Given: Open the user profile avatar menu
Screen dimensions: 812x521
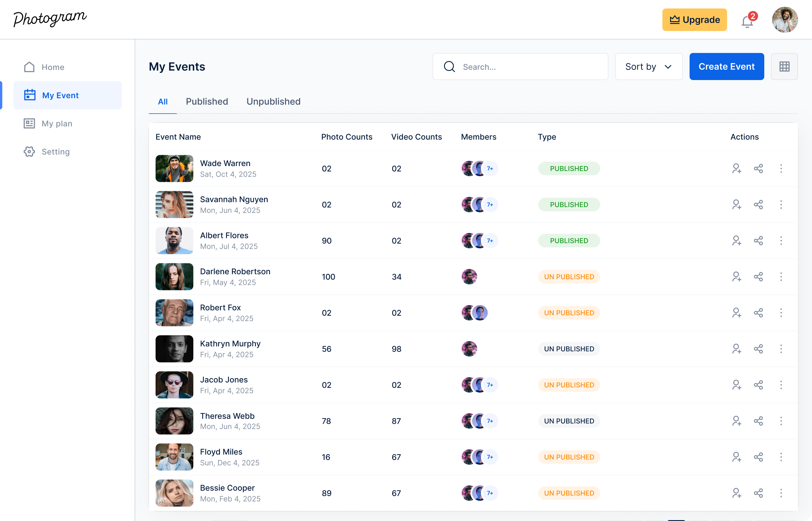Looking at the screenshot, I should click(785, 20).
